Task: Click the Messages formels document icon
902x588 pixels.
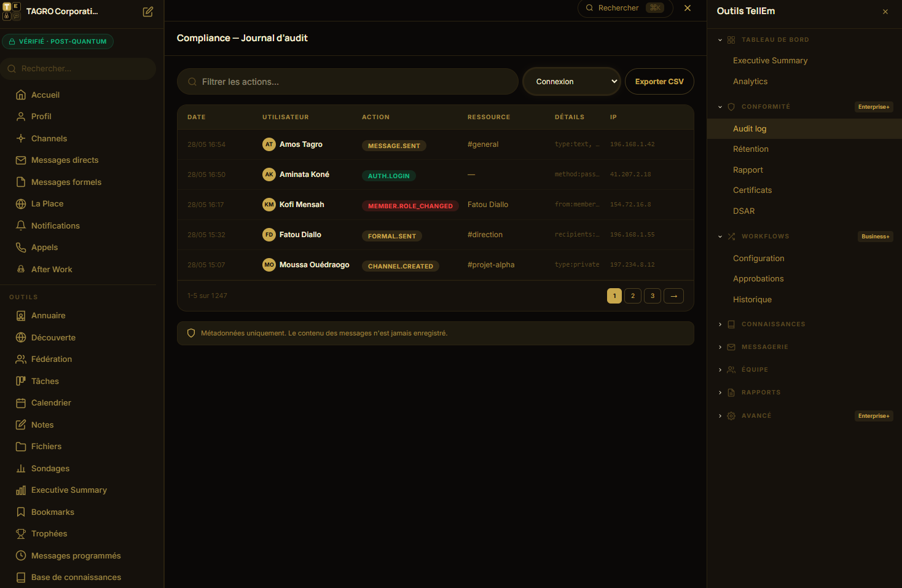Action: click(x=21, y=182)
